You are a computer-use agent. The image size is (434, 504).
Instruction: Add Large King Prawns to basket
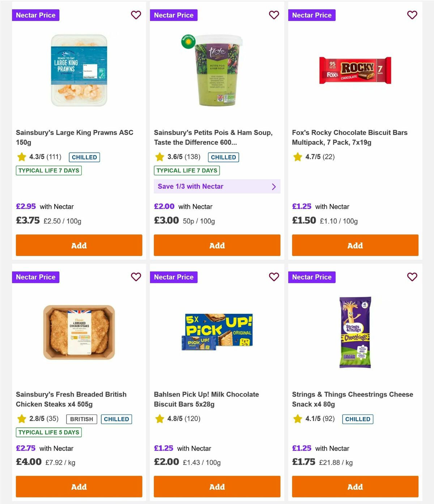(79, 245)
